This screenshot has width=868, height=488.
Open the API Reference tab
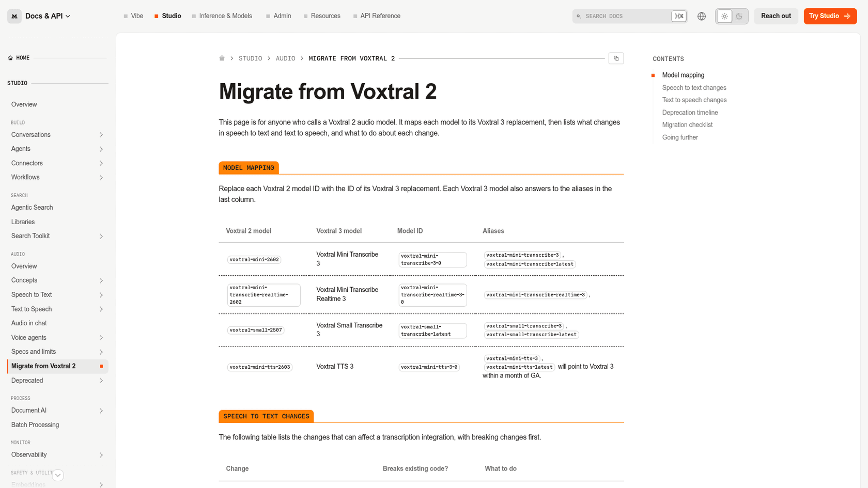click(377, 16)
